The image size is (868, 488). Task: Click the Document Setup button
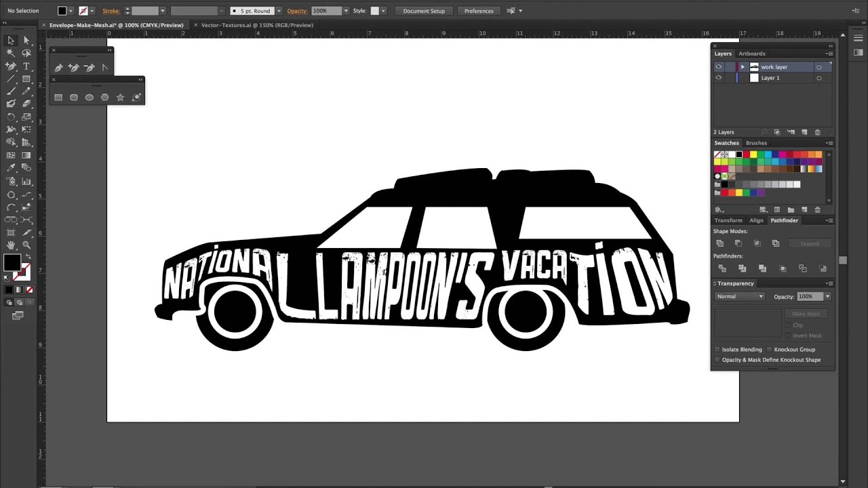(x=424, y=11)
